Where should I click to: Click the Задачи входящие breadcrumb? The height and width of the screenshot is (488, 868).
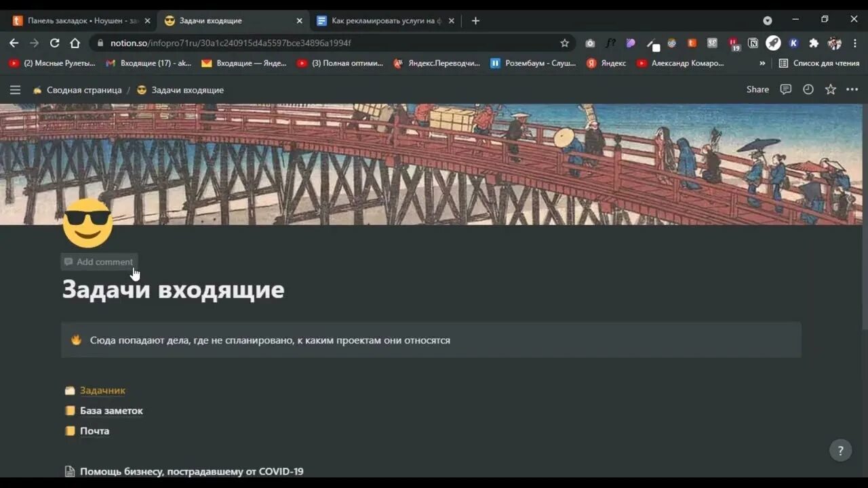click(180, 90)
